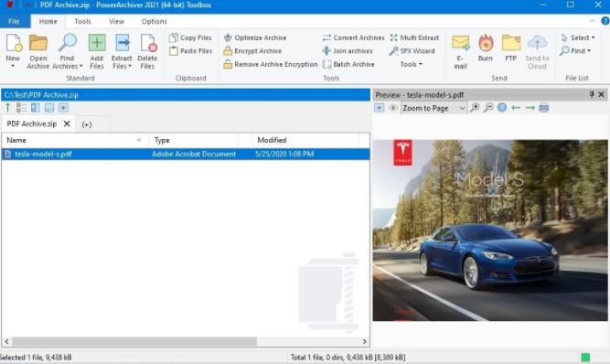Toggle the eye icon in Preview toolbar
This screenshot has height=364, width=610.
393,108
